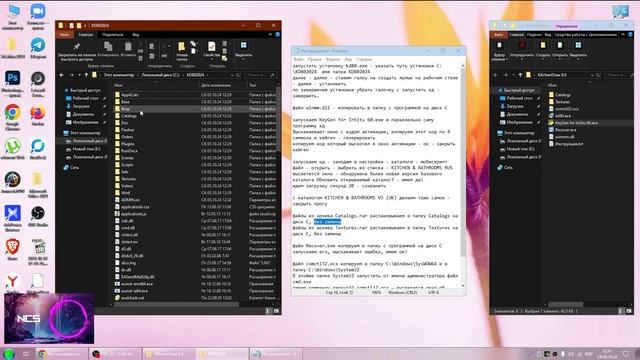Image resolution: width=640 pixels, height=360 pixels.
Task: Click Pin to Quick Access in KD802024 ribbon
Action: (77, 51)
